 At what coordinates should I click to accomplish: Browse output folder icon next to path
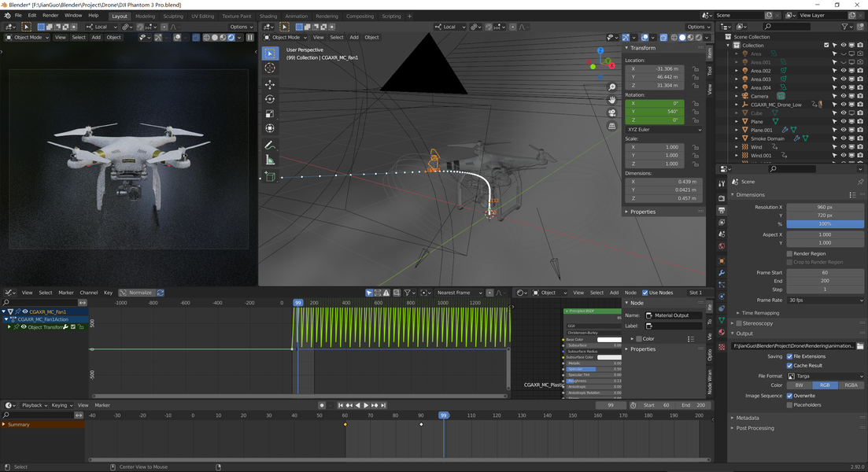pyautogui.click(x=859, y=346)
